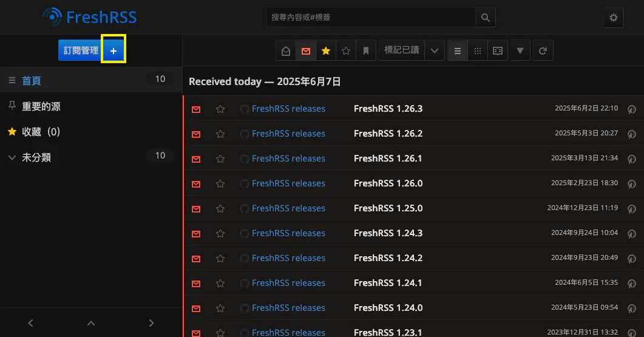This screenshot has width=644, height=337.
Task: Toggle read status of FreshRSS 1.26.2
Action: 196,134
